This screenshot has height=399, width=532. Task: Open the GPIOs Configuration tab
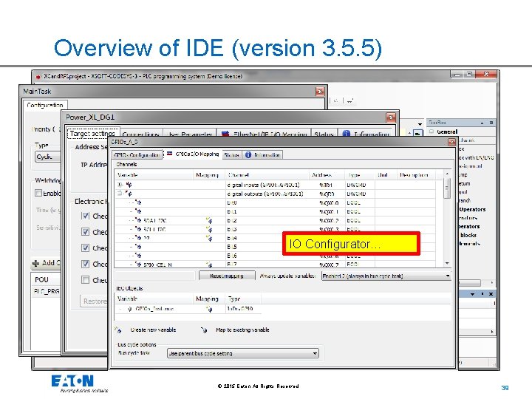pyautogui.click(x=137, y=154)
